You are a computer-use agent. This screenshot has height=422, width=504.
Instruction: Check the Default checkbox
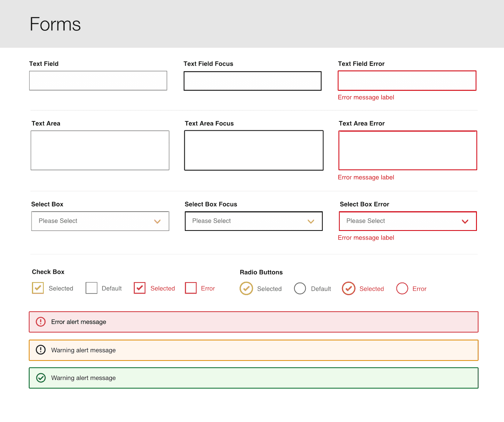tap(91, 288)
